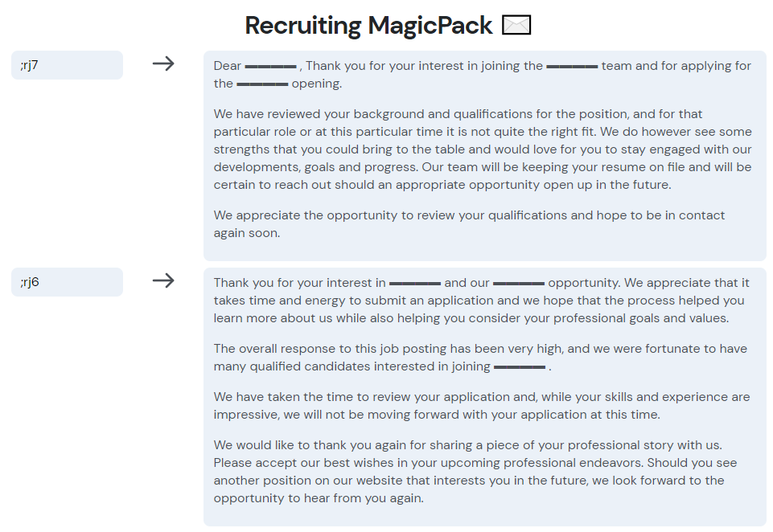The image size is (773, 532).
Task: Click the blank after "interested in joining"
Action: click(x=520, y=367)
